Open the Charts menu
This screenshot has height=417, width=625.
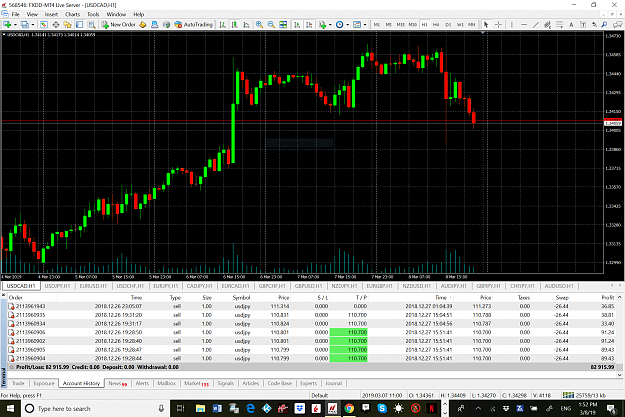73,14
